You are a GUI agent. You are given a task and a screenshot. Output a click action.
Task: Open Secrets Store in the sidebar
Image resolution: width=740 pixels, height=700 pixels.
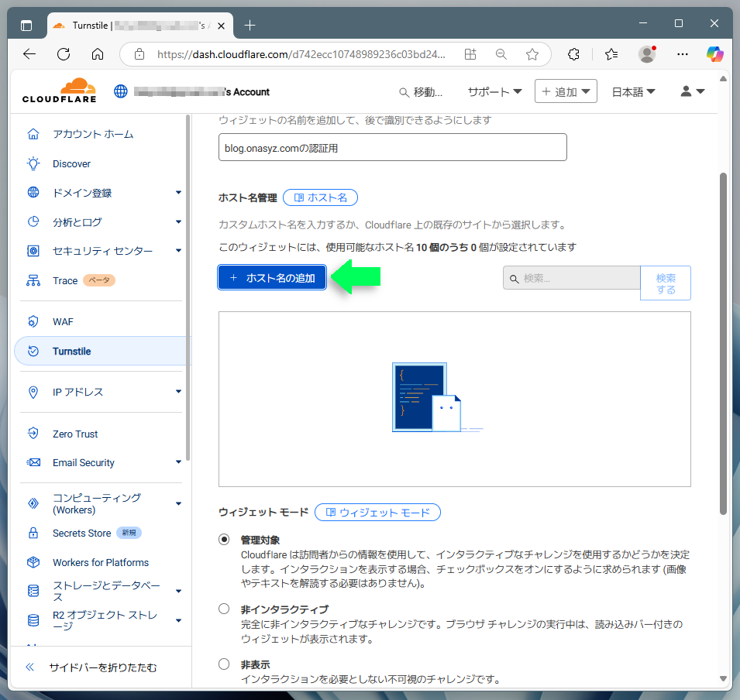[81, 533]
